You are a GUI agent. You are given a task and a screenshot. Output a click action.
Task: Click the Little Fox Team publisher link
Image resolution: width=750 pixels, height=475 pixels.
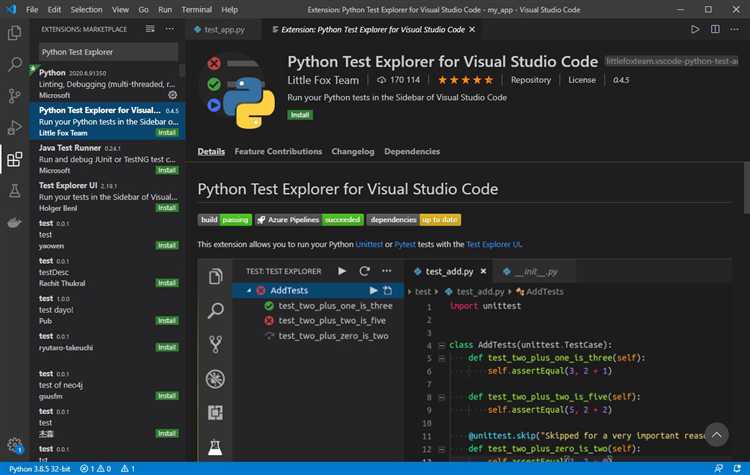point(323,80)
